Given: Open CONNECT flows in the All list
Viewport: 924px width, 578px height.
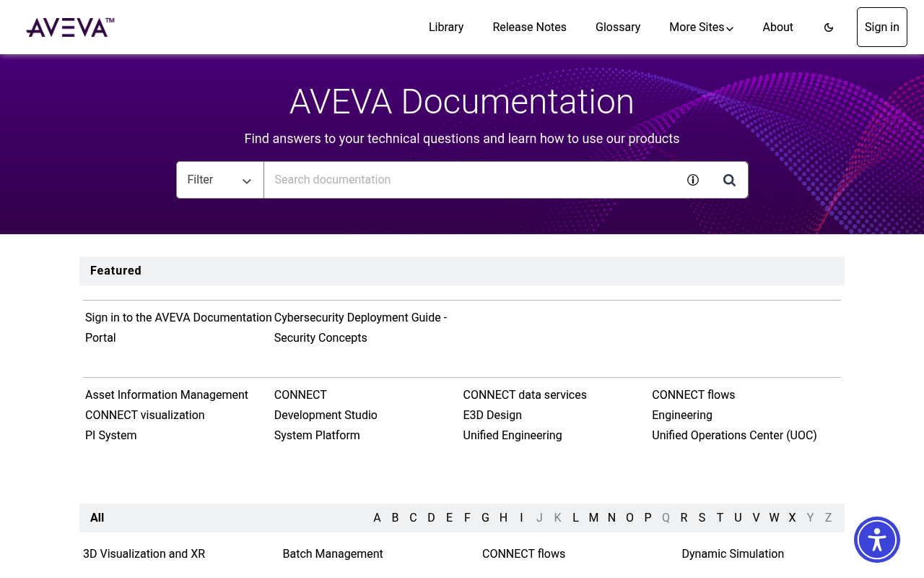Looking at the screenshot, I should [524, 554].
